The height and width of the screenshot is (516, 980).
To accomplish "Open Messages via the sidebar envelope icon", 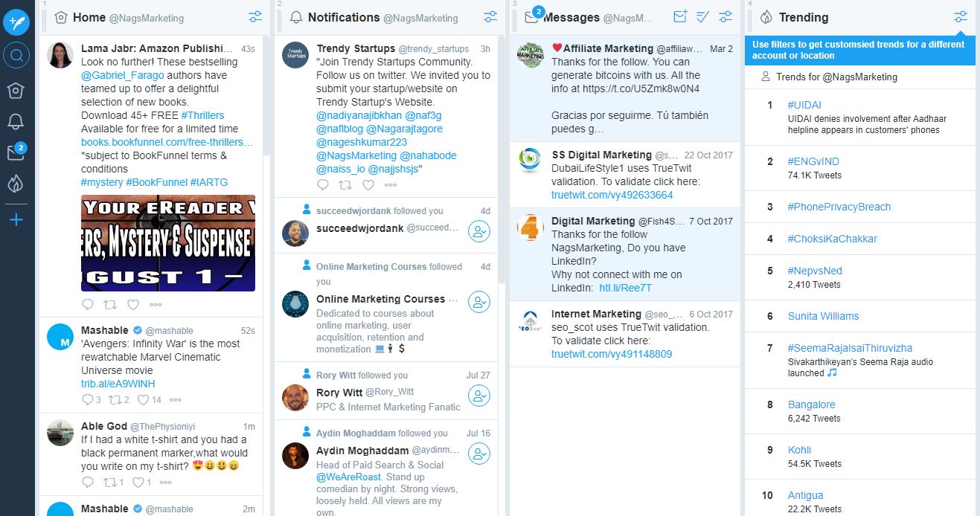I will [16, 152].
